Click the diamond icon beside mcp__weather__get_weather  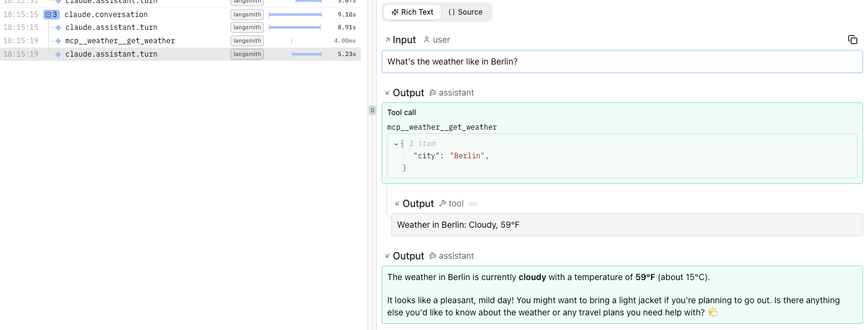(x=59, y=41)
